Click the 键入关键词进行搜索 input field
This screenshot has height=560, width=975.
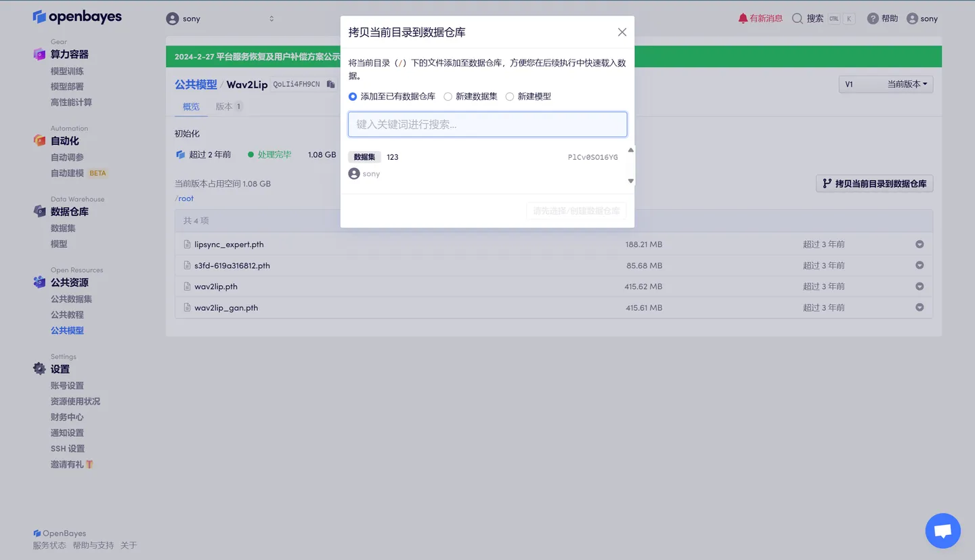tap(487, 125)
